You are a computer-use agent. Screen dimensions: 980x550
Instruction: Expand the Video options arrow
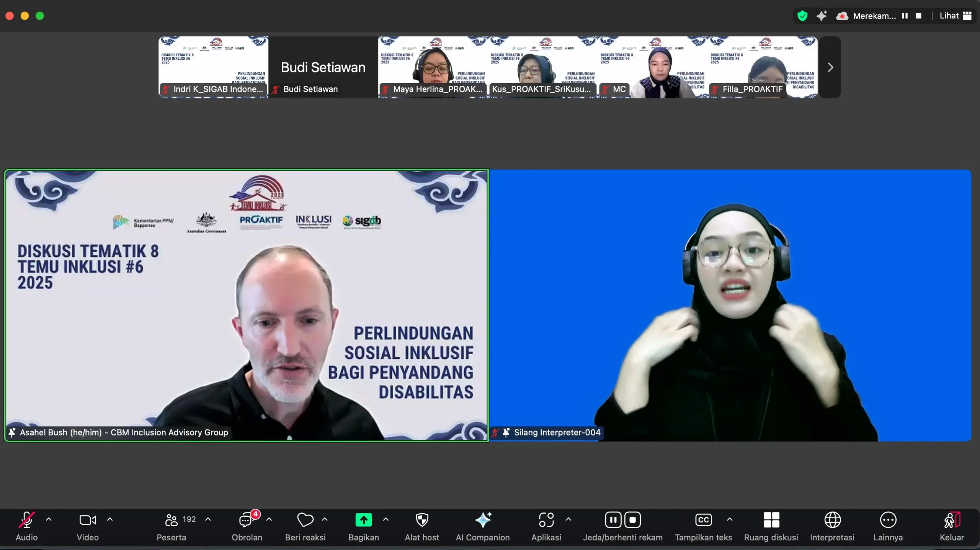[110, 519]
